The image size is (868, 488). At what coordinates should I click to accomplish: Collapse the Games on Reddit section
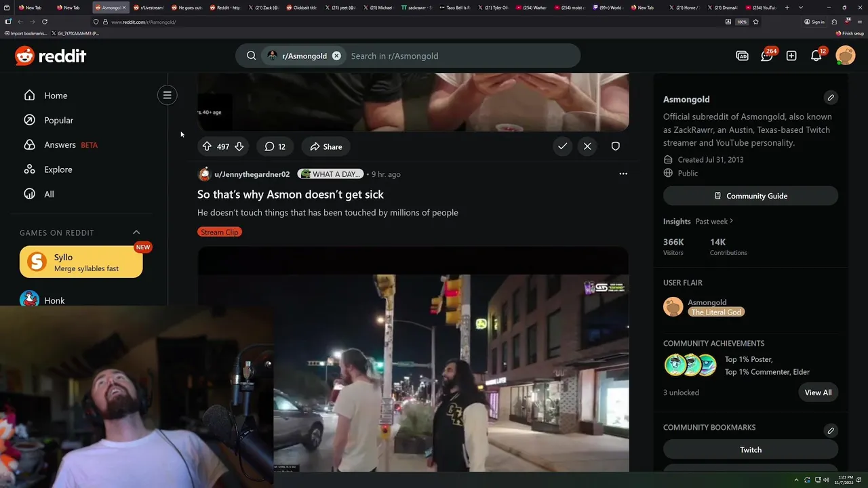(136, 232)
